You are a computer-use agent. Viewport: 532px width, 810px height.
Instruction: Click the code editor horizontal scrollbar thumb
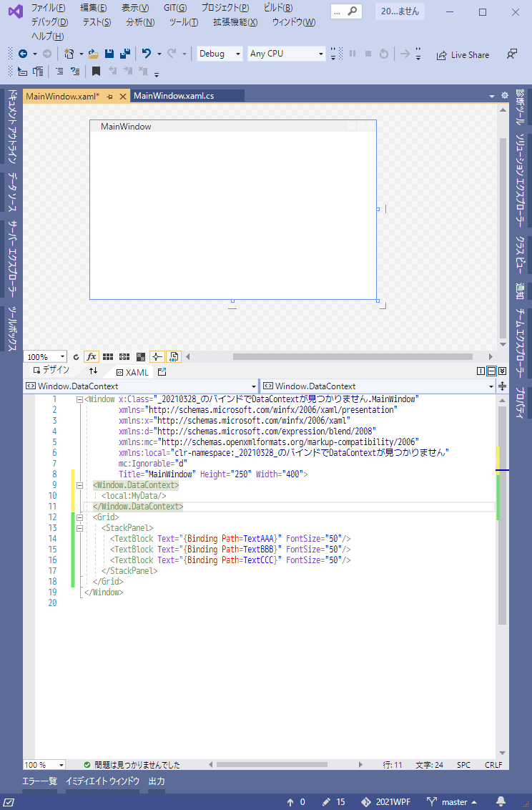point(272,764)
